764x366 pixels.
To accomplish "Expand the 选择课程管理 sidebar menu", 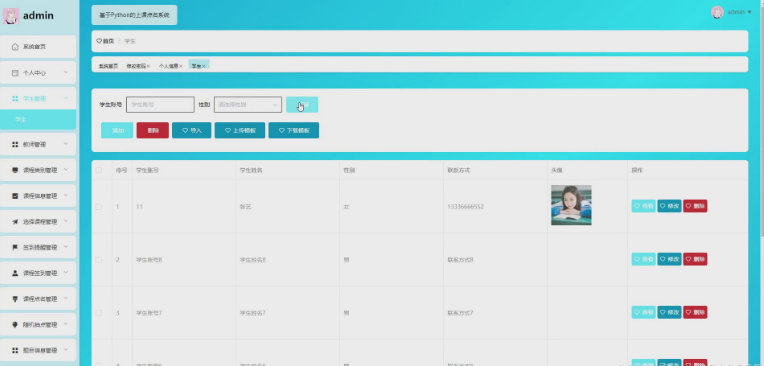I will (x=66, y=222).
